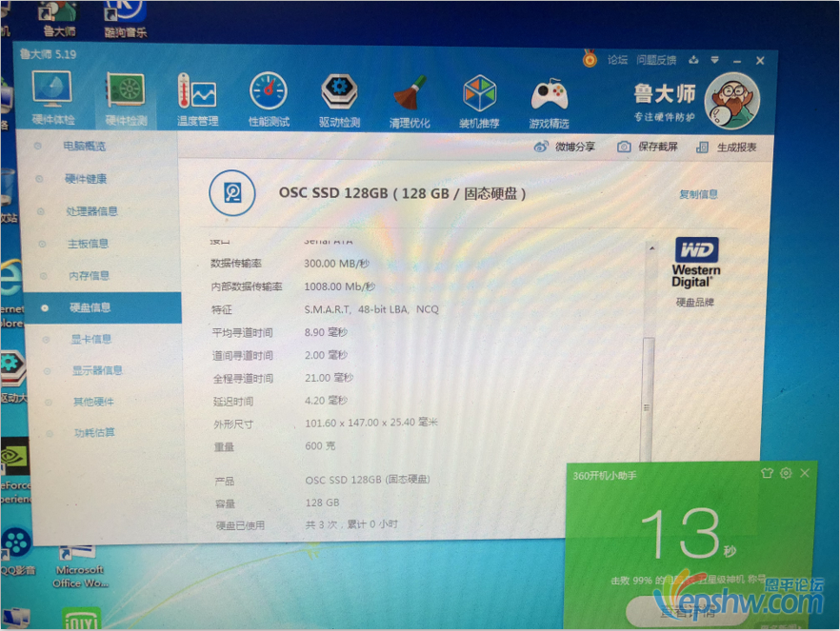Click the 1008.00 Mb/秒 internal rate value
The image size is (840, 631).
[340, 286]
